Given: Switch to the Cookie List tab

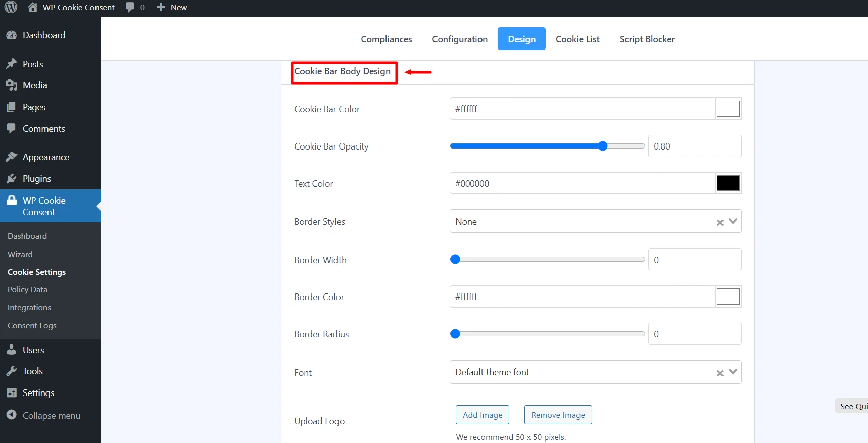Looking at the screenshot, I should click(x=577, y=39).
